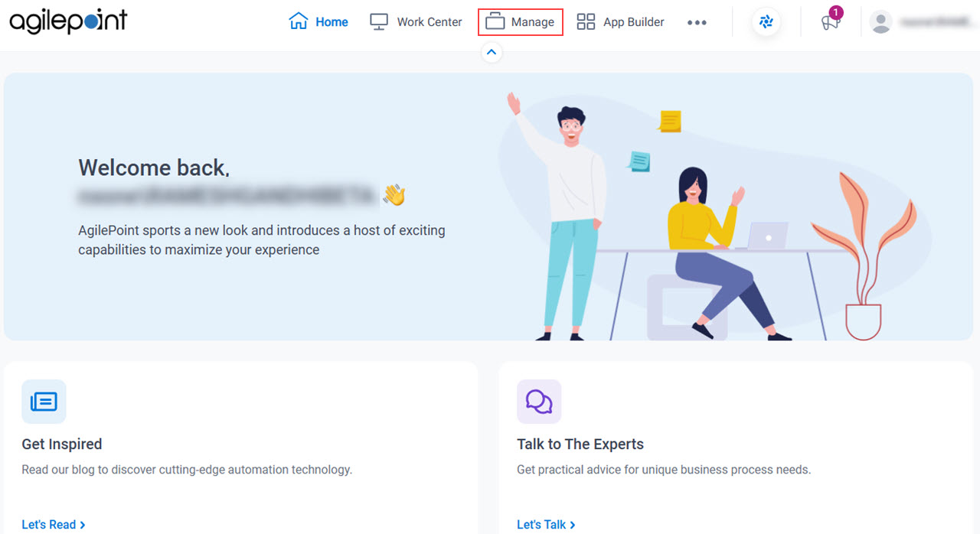The height and width of the screenshot is (534, 980).
Task: Open the Work Center tab
Action: coord(416,22)
